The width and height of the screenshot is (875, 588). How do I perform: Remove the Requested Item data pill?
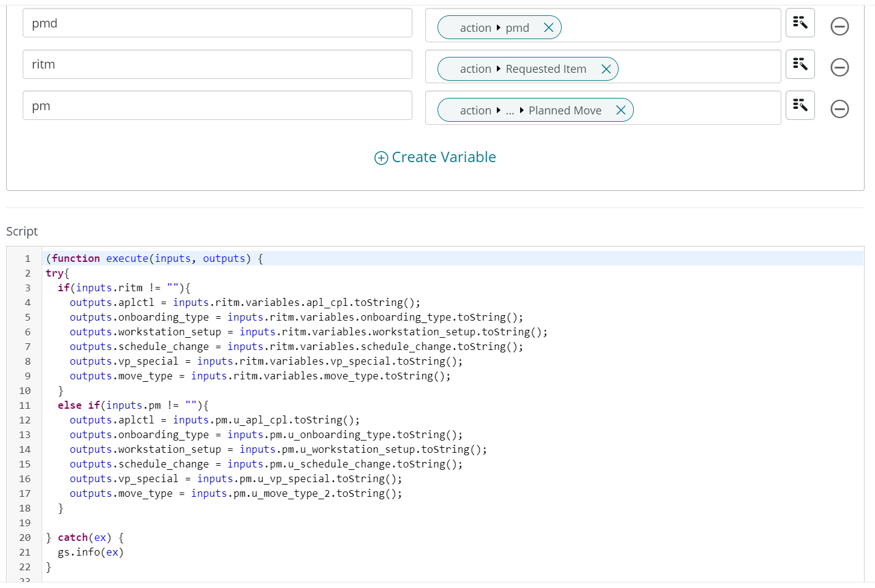click(x=606, y=69)
